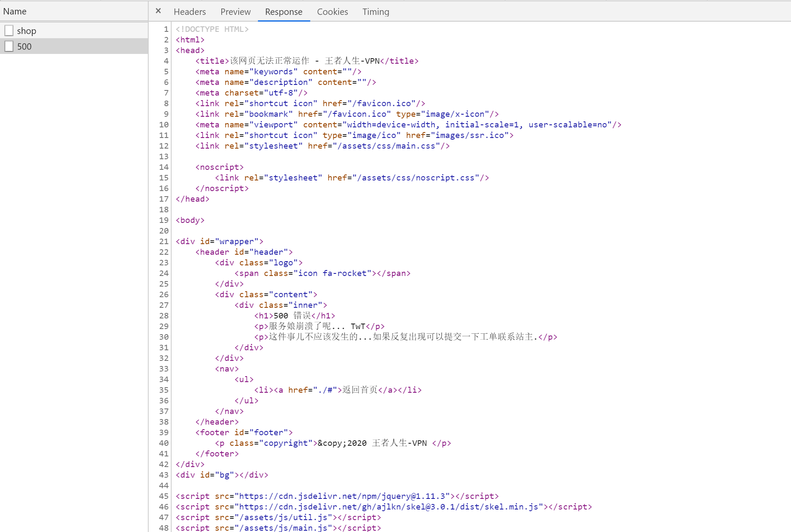Viewport: 791px width, 532px height.
Task: Select the shop request in the Name list
Action: (x=27, y=30)
